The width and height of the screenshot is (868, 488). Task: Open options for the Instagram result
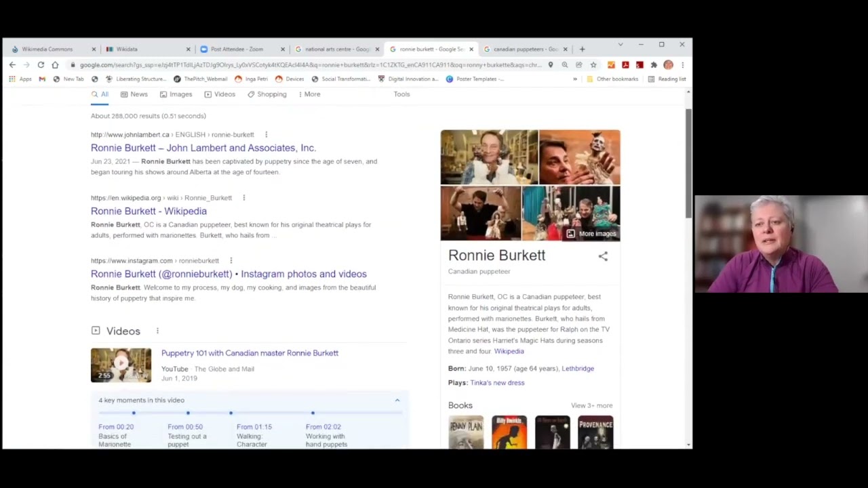point(231,261)
